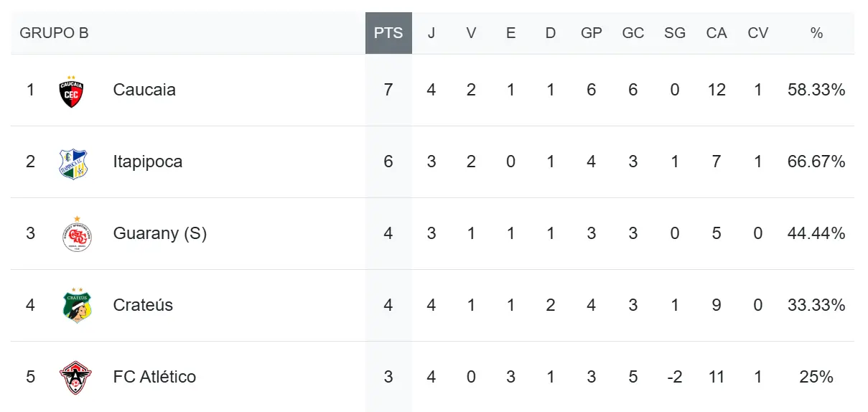Open the Crateús team name link
Screen dimensions: 868x412
(x=143, y=305)
